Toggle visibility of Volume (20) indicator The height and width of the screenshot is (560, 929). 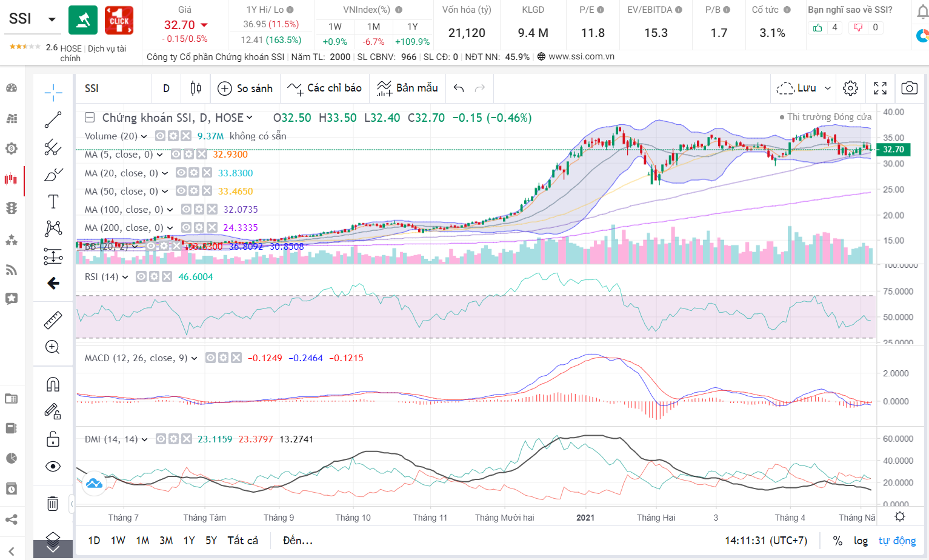[x=161, y=136]
